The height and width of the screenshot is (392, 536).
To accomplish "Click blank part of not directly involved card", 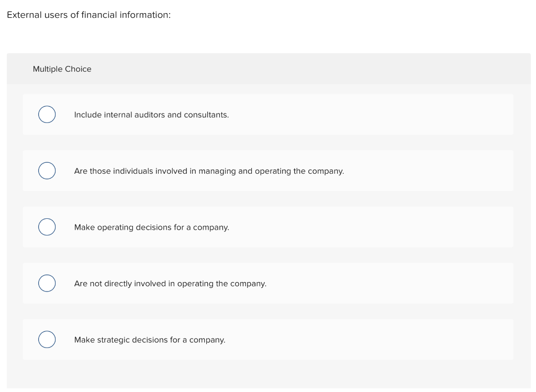I will [389, 283].
